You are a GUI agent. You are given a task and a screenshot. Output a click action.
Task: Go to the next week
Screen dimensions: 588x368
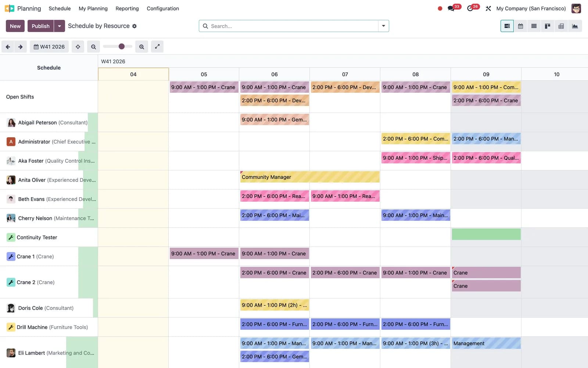tap(21, 47)
